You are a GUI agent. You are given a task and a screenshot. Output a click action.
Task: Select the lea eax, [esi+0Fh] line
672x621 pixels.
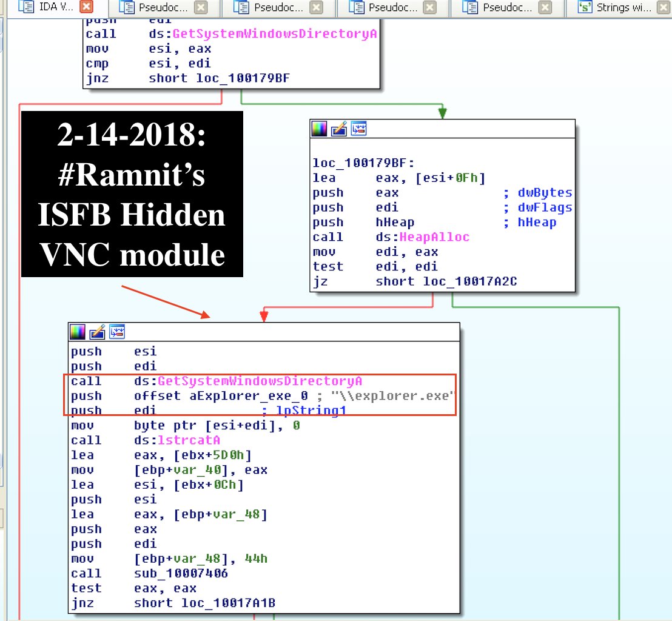tap(399, 178)
